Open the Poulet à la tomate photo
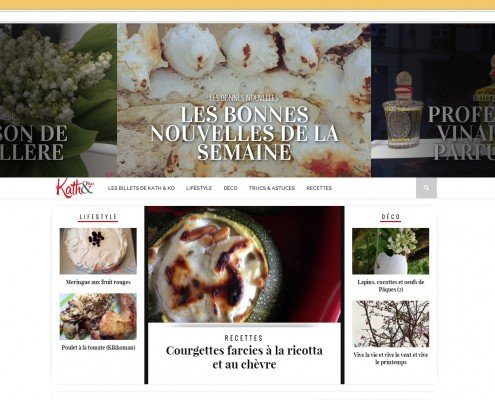495x400 pixels. click(x=98, y=316)
